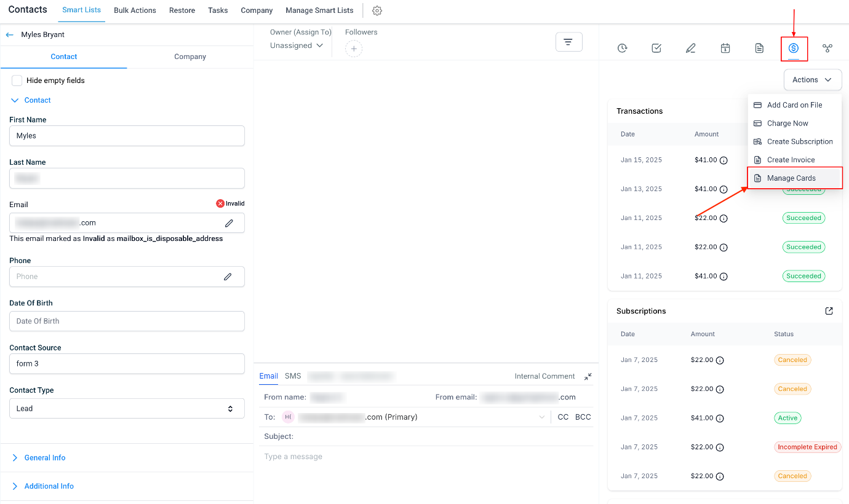Screen dimensions: 849x504
Task: Expand the Additional Info section
Action: [x=42, y=486]
